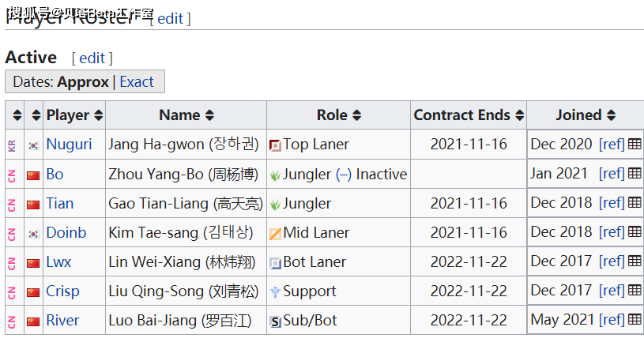
Task: Sort table by Name column
Action: [x=210, y=115]
